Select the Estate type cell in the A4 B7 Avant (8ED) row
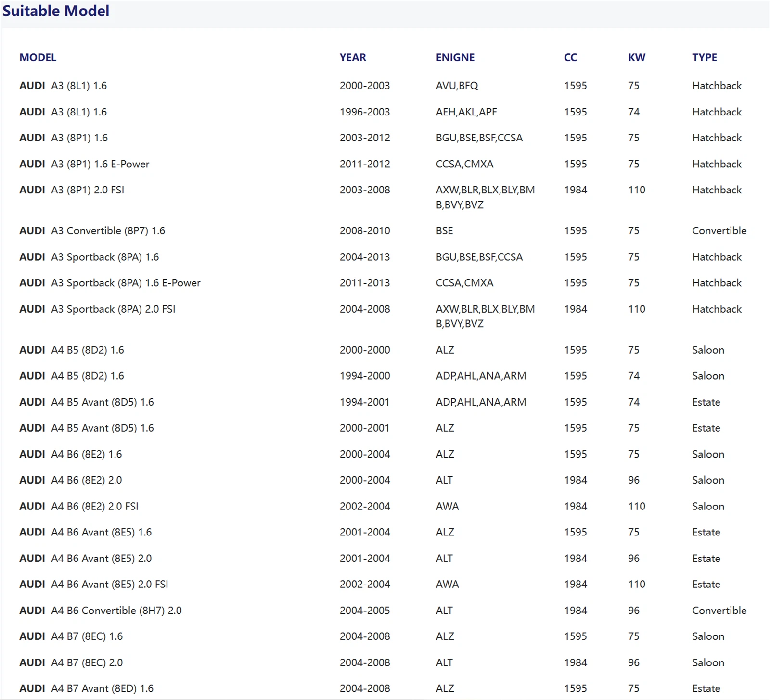Screen dimensions: 770x700 (x=706, y=688)
